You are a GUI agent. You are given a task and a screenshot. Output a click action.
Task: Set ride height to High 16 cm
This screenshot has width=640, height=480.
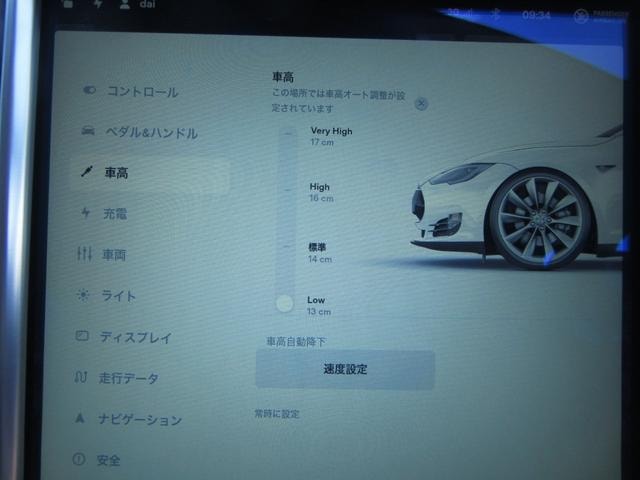coord(321,192)
